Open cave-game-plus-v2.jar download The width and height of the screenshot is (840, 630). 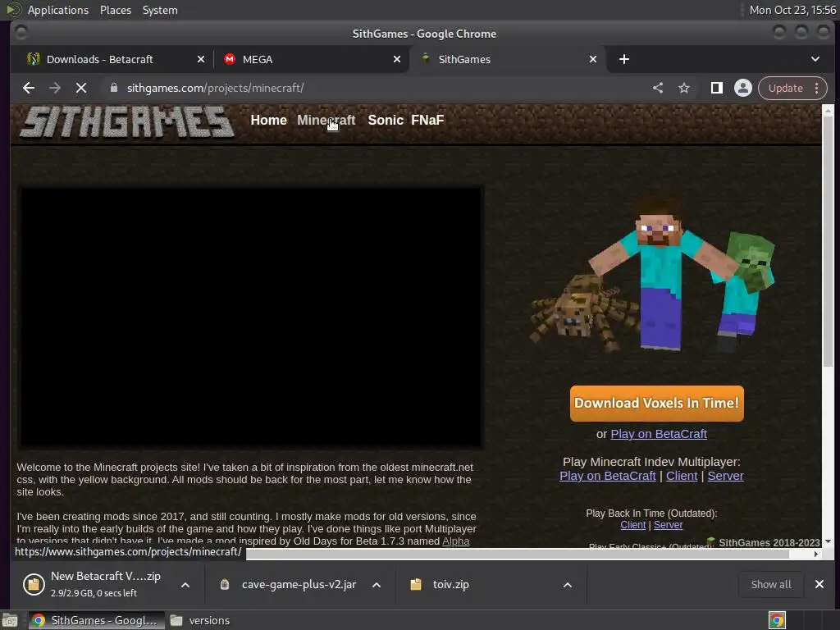point(290,584)
